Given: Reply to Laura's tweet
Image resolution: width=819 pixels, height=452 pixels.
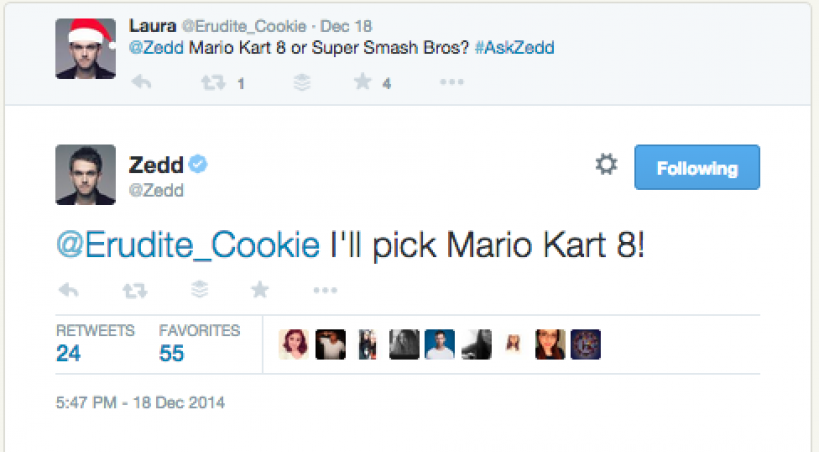Looking at the screenshot, I should pyautogui.click(x=141, y=83).
